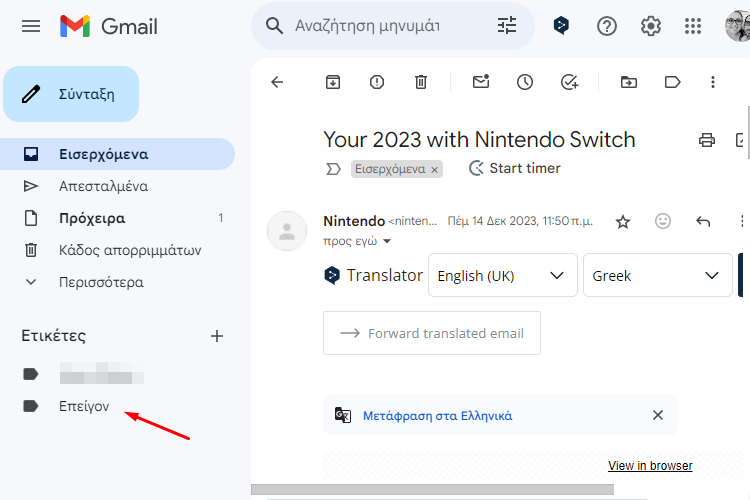
Task: Click the email subject title
Action: coord(479,140)
